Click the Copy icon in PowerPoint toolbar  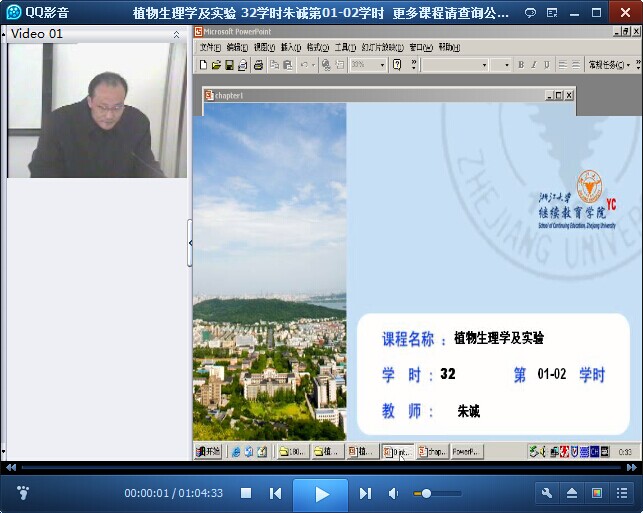pyautogui.click(x=274, y=65)
